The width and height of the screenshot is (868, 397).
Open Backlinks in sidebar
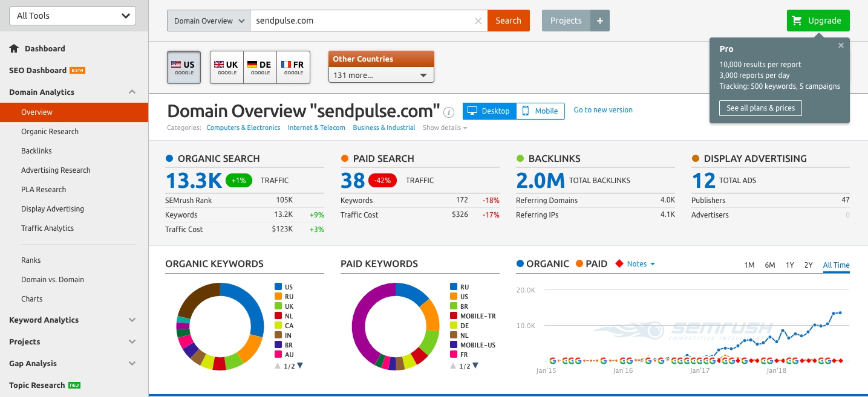click(36, 151)
